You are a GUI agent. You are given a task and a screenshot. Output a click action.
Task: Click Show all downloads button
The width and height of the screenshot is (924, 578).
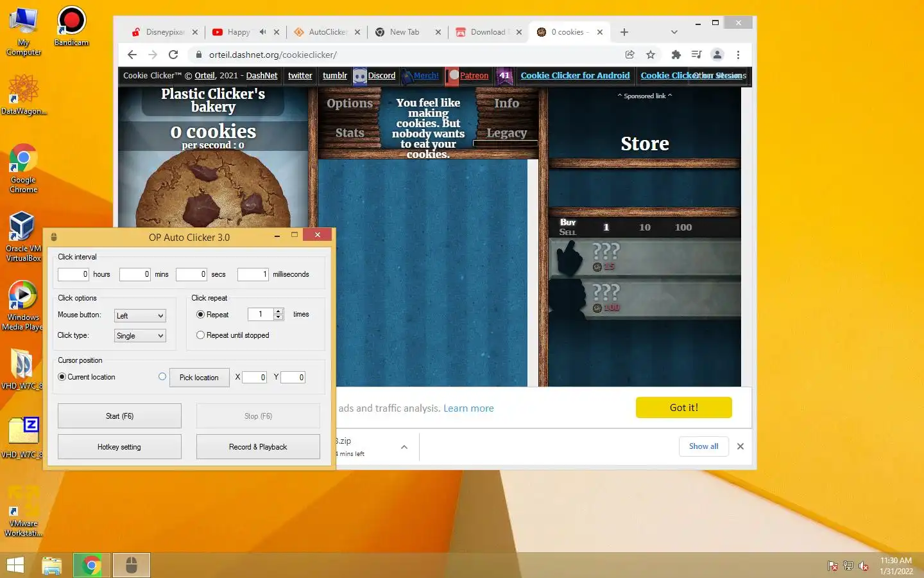click(x=704, y=446)
